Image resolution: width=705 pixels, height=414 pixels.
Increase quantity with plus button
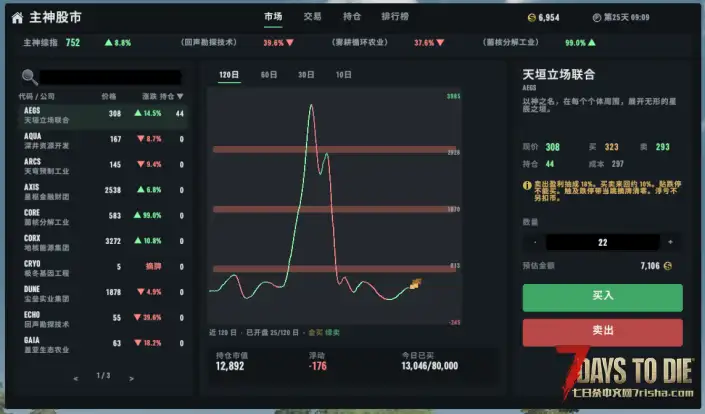[x=670, y=242]
